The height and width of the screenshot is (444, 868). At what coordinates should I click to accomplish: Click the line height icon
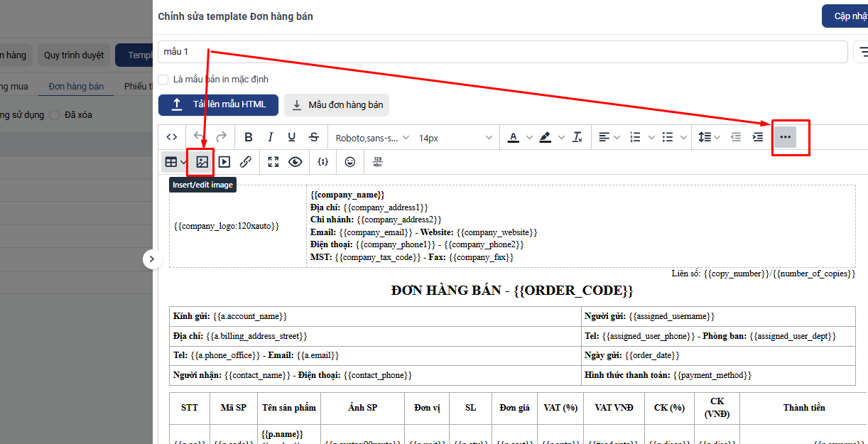click(704, 137)
